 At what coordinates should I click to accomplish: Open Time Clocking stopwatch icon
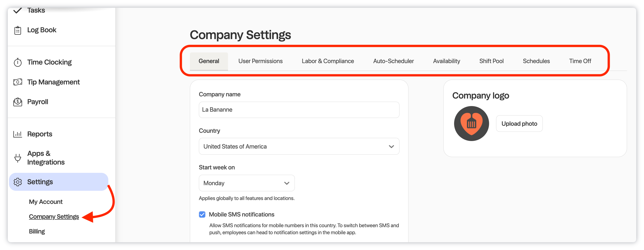click(x=17, y=62)
